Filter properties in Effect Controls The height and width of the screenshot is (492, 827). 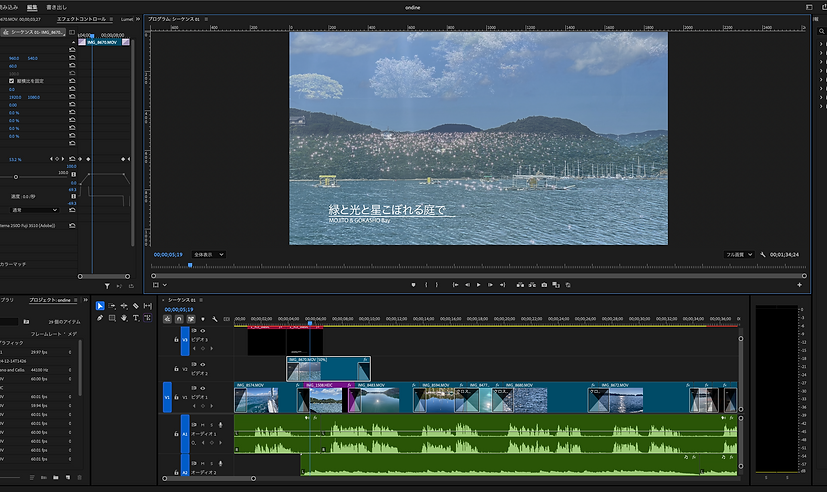click(107, 286)
